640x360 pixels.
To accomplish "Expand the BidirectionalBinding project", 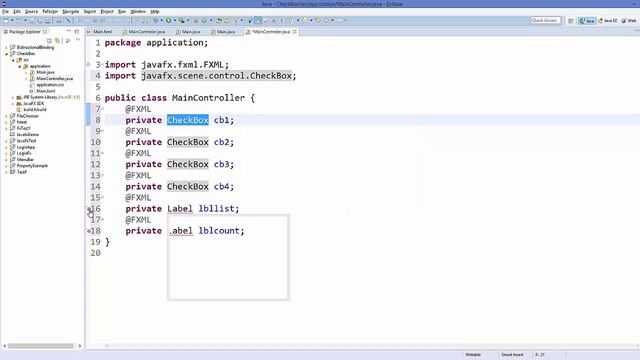I will [x=6, y=47].
